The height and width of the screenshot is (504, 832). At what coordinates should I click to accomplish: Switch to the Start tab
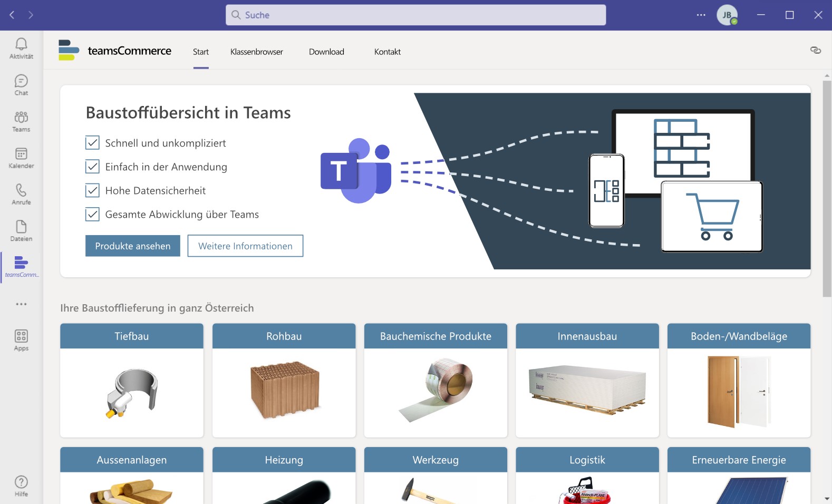coord(201,52)
